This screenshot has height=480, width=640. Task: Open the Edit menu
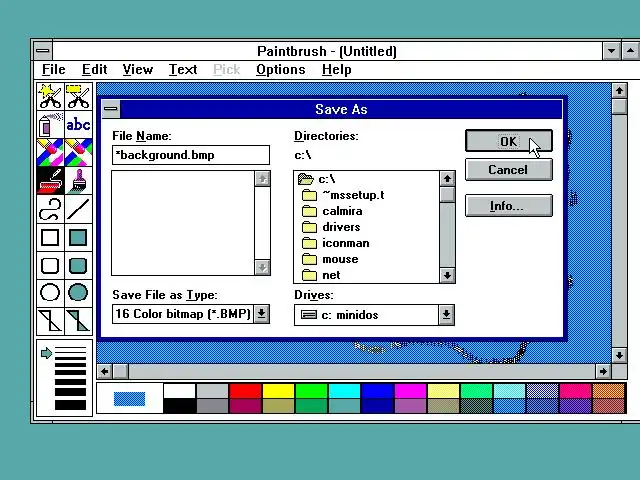tap(94, 70)
